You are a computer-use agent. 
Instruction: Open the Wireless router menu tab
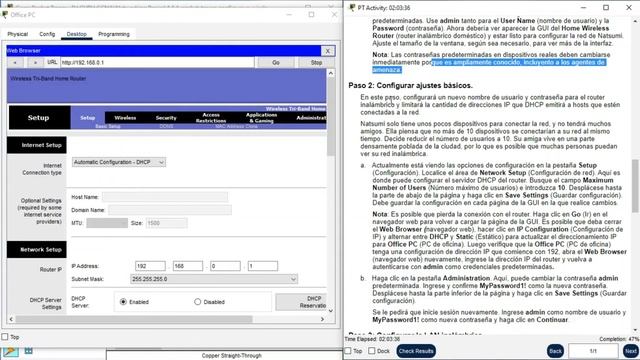click(125, 118)
